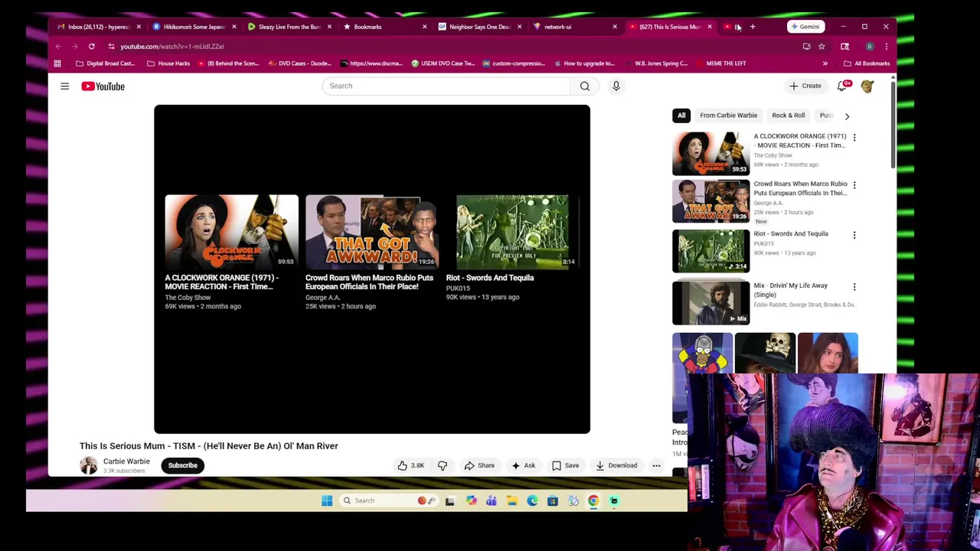The height and width of the screenshot is (551, 980).
Task: Open Microsoft Store from the taskbar
Action: 552,500
